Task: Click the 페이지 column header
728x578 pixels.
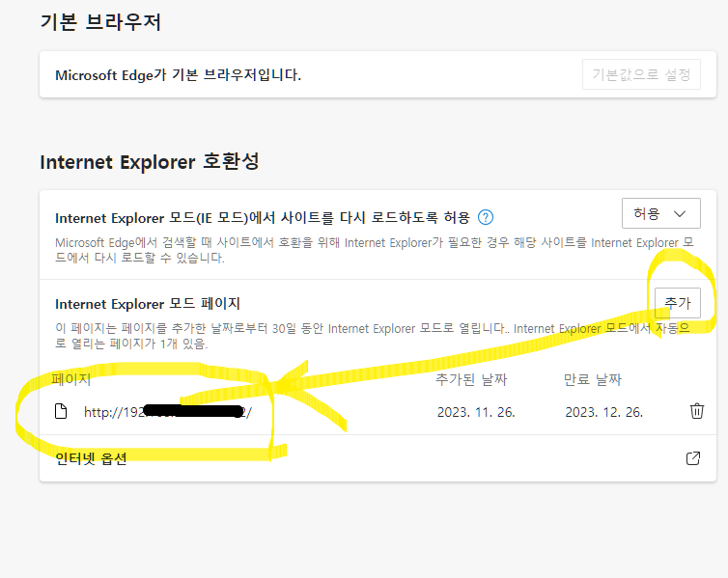Action: [x=71, y=379]
